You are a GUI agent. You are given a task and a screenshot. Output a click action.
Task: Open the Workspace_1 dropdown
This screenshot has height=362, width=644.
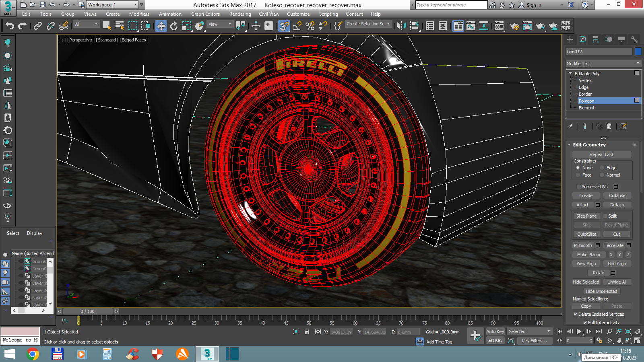pos(112,5)
